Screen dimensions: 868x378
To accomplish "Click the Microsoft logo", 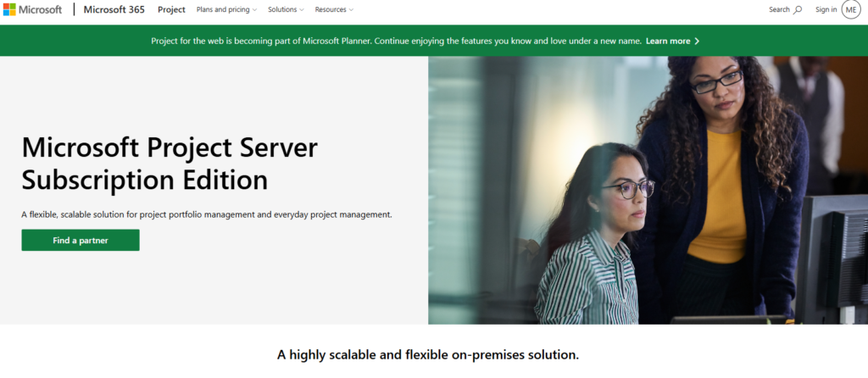I will 33,9.
